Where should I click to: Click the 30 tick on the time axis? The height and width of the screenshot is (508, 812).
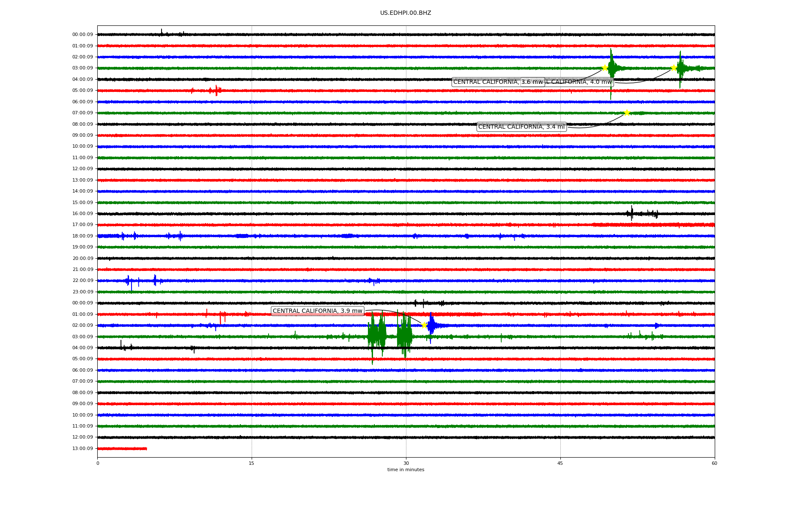click(x=406, y=463)
